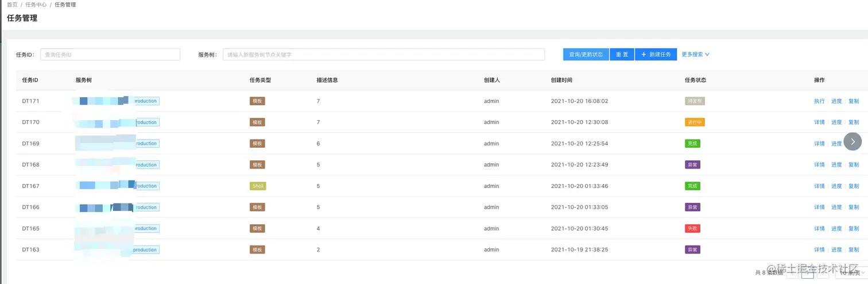Go to 任务中心 in the breadcrumb
Image resolution: width=868 pixels, height=284 pixels.
[36, 5]
